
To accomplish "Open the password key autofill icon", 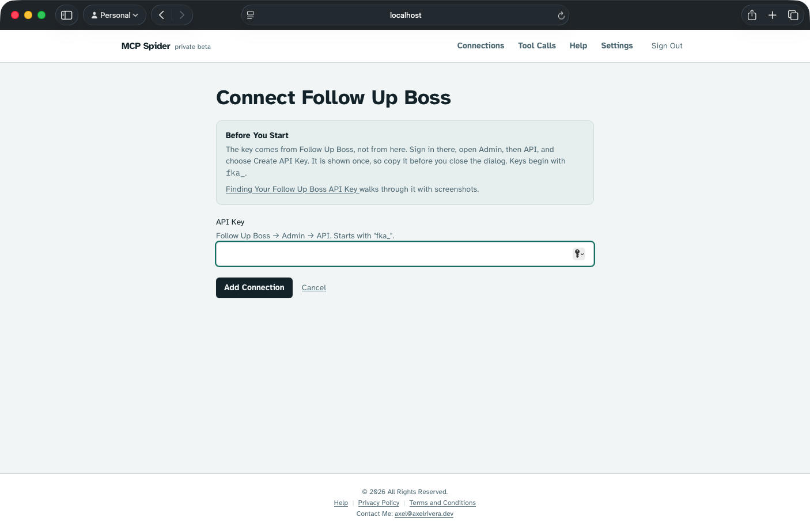I will 579,253.
